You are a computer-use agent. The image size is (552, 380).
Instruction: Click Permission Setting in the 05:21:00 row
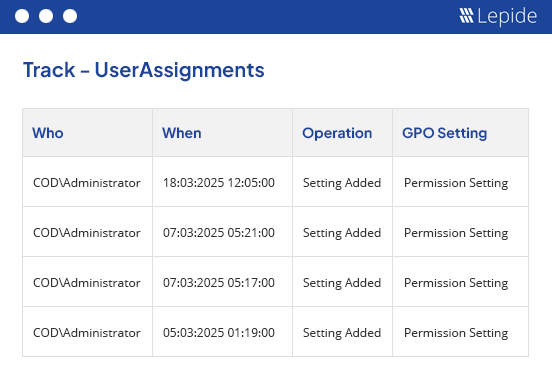click(x=456, y=233)
